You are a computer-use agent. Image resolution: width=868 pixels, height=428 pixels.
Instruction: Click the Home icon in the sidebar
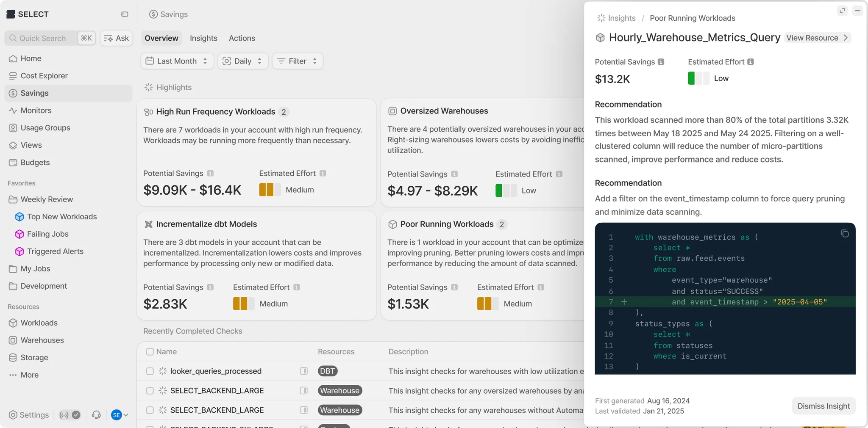[13, 58]
